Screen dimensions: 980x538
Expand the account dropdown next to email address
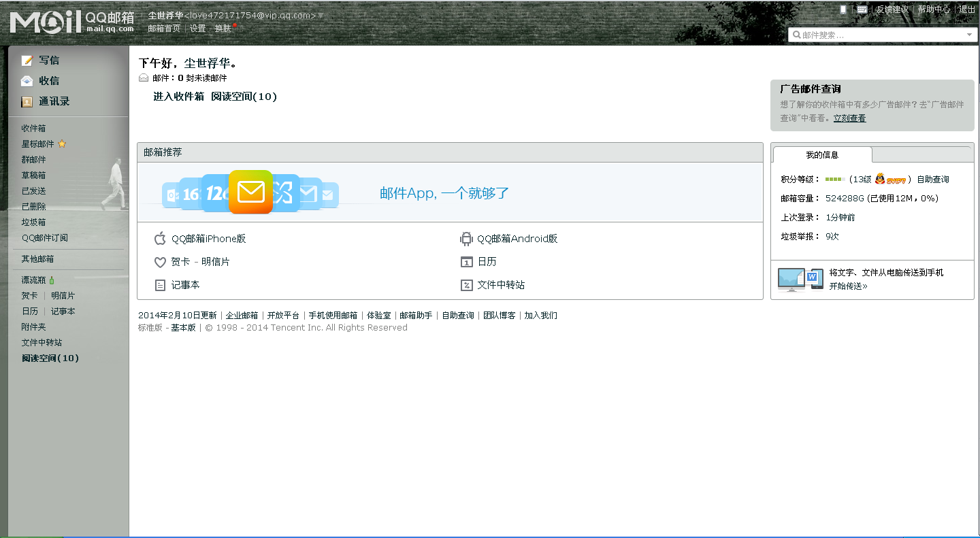point(321,16)
